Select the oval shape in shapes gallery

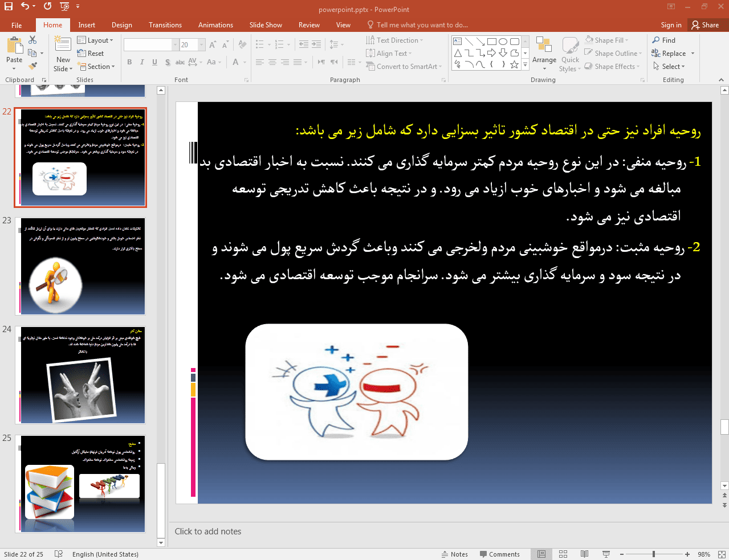click(503, 42)
